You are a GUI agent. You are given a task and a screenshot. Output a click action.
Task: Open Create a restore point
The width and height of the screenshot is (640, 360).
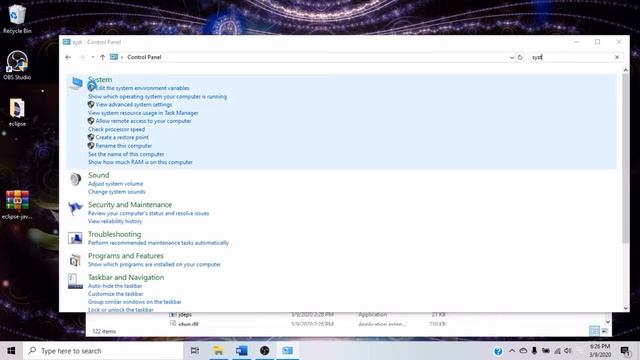(x=122, y=137)
